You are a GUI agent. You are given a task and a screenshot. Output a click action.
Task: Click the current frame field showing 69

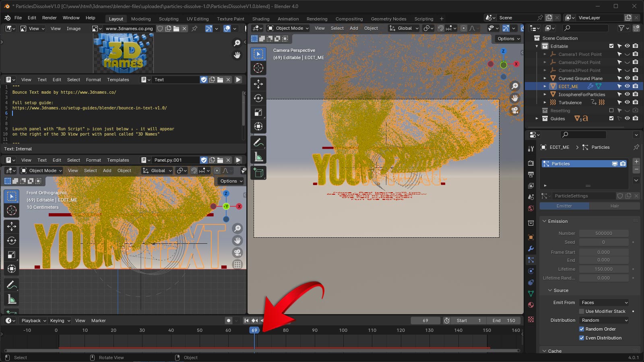click(x=425, y=321)
